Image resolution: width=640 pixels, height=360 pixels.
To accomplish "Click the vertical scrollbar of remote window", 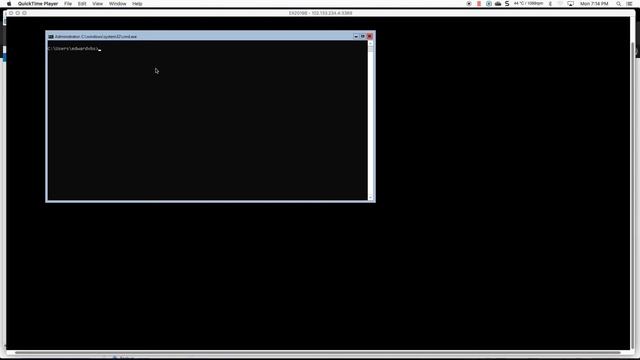I will point(633,196).
